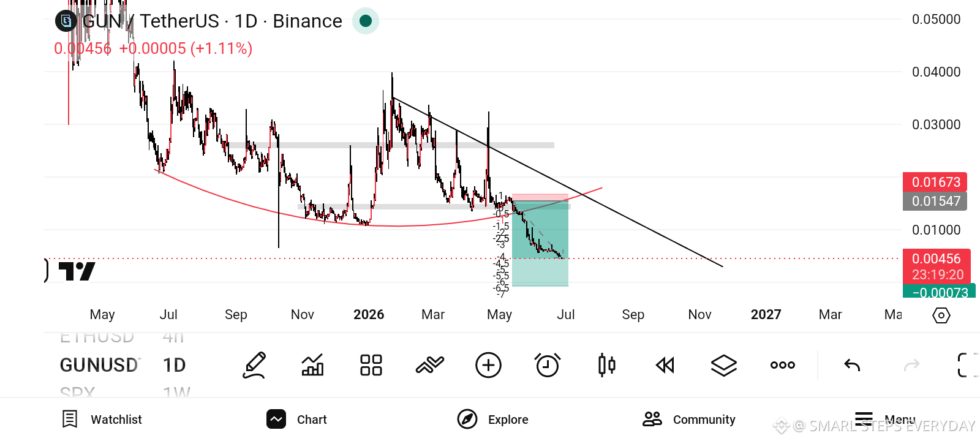Viewport: 980px width, 441px height.
Task: Click the 2026 label on the time axis
Action: click(x=369, y=315)
